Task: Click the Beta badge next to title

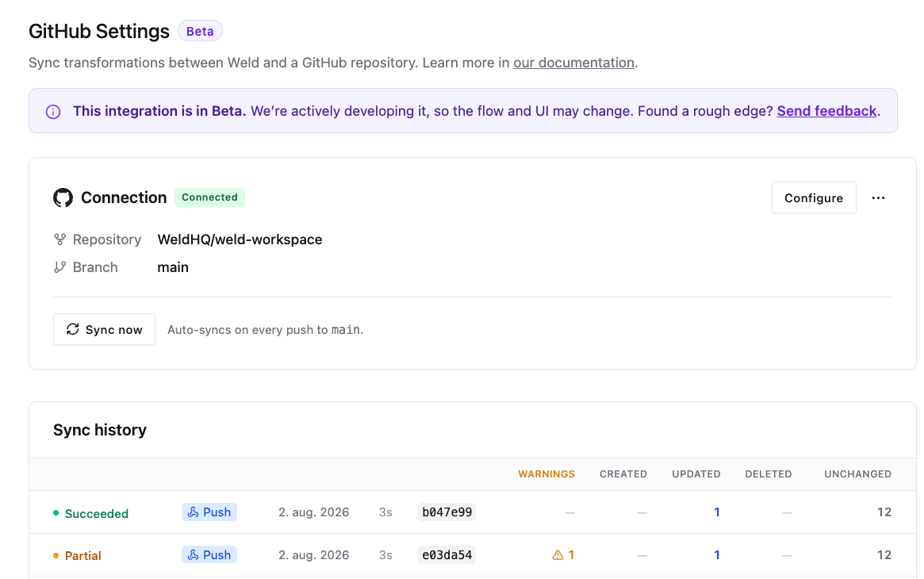Action: [200, 31]
